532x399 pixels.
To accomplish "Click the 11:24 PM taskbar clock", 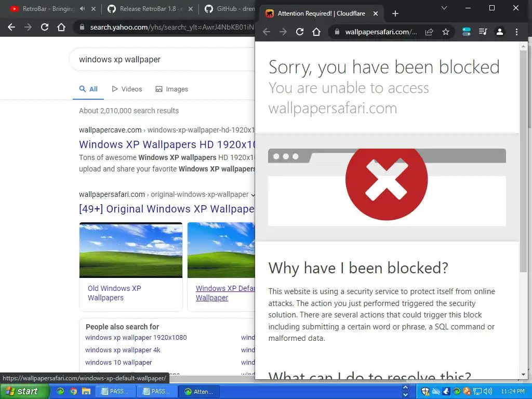I will pyautogui.click(x=513, y=392).
